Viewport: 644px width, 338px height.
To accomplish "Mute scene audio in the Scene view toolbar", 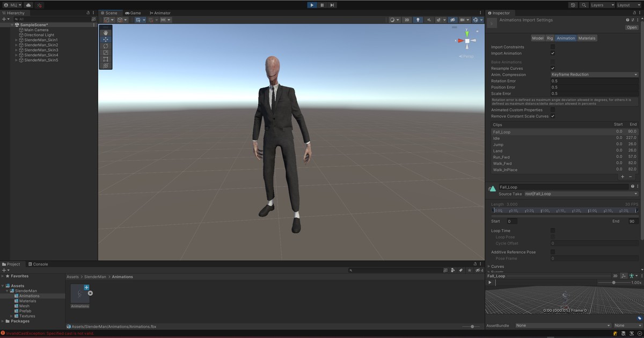I will click(x=429, y=20).
